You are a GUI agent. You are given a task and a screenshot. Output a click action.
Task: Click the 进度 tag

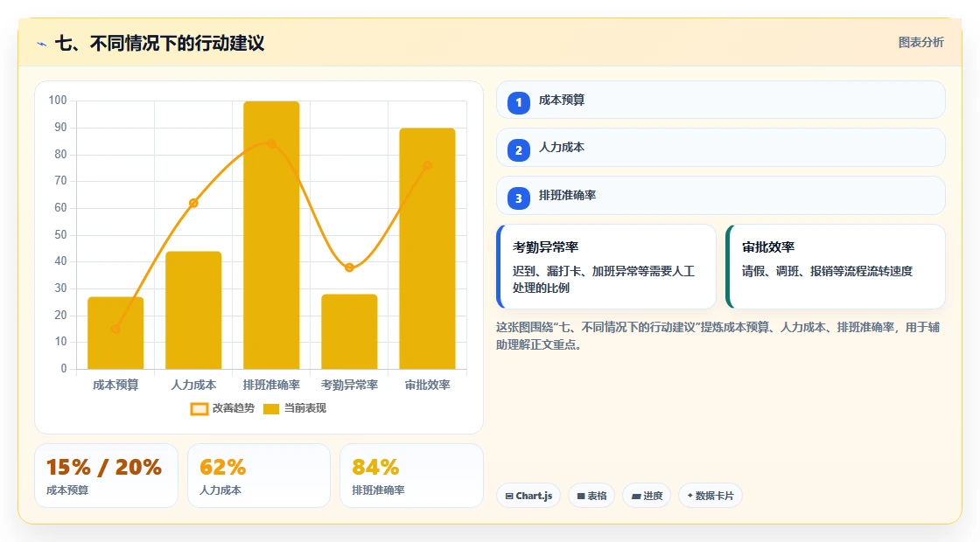647,496
